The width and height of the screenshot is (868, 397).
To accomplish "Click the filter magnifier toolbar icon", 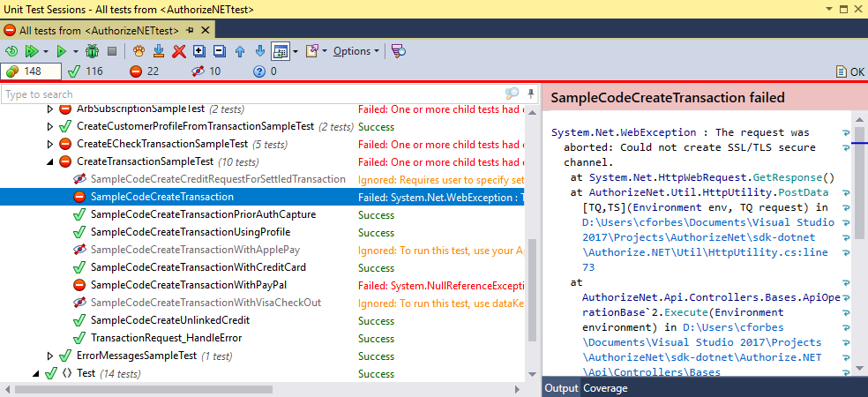I will (399, 51).
